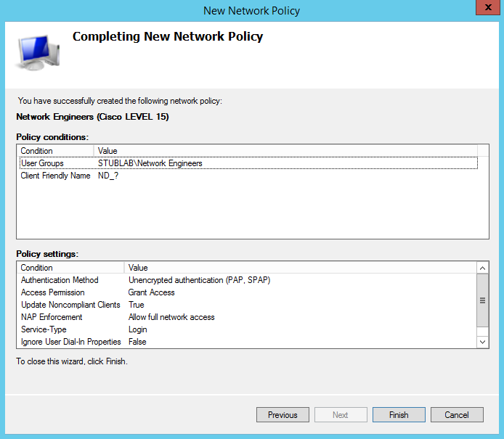The height and width of the screenshot is (439, 504).
Task: Click Policy settings Value column header
Action: click(x=300, y=268)
